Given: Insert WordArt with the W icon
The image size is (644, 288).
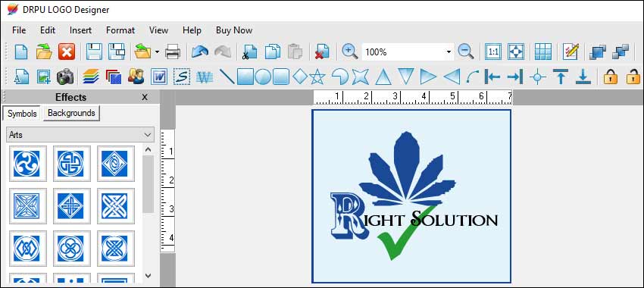Looking at the screenshot, I should 158,77.
